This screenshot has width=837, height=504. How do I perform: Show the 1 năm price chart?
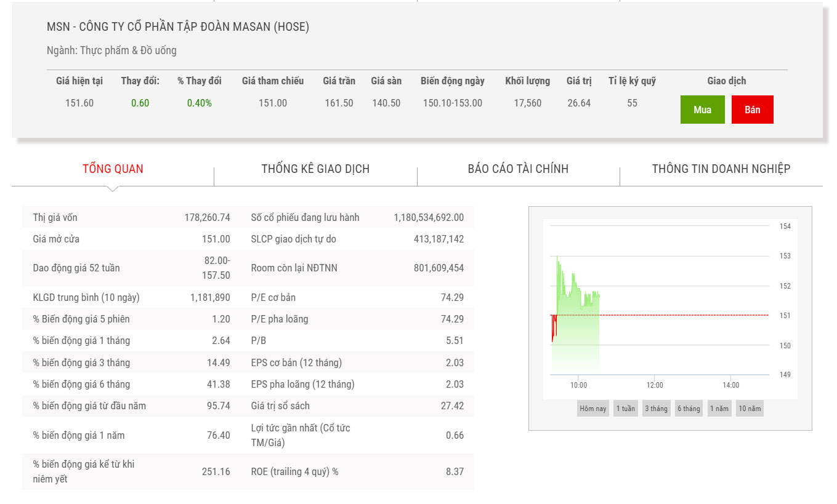(719, 409)
